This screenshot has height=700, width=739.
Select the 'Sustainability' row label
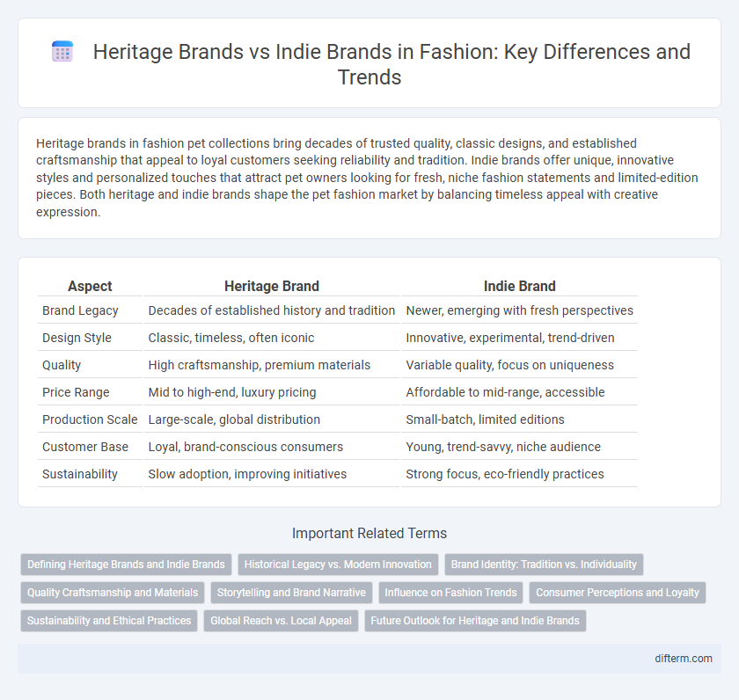tap(80, 474)
